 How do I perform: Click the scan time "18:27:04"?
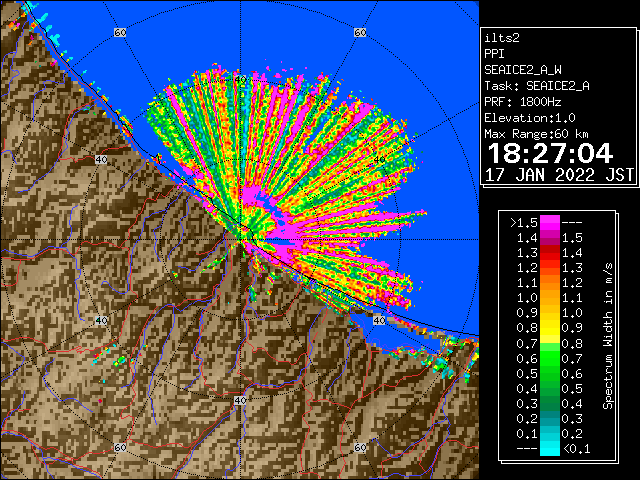point(551,153)
